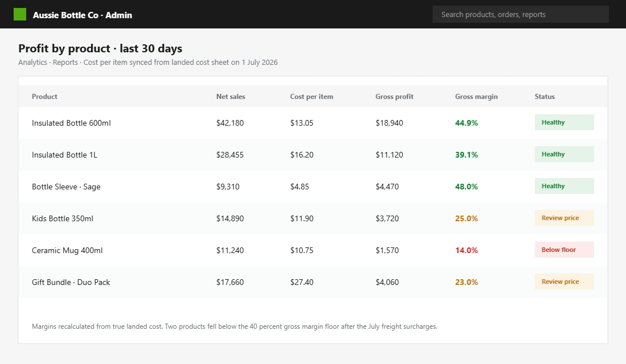Select the Insulated Bottle 1L product name
The image size is (626, 364).
[65, 155]
